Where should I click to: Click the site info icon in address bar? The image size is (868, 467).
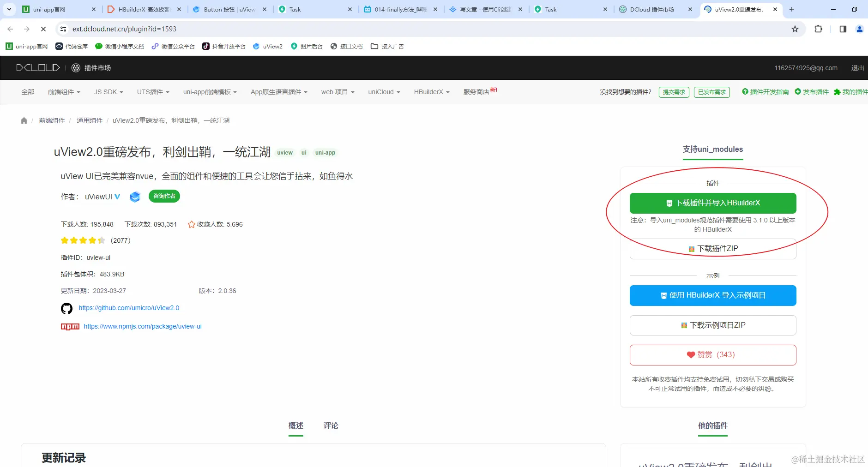click(x=64, y=29)
